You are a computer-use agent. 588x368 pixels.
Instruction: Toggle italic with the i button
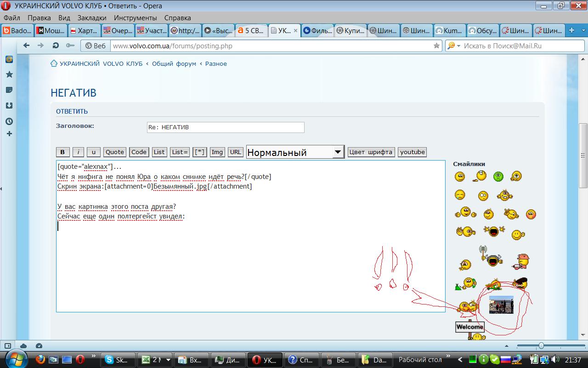pyautogui.click(x=78, y=152)
